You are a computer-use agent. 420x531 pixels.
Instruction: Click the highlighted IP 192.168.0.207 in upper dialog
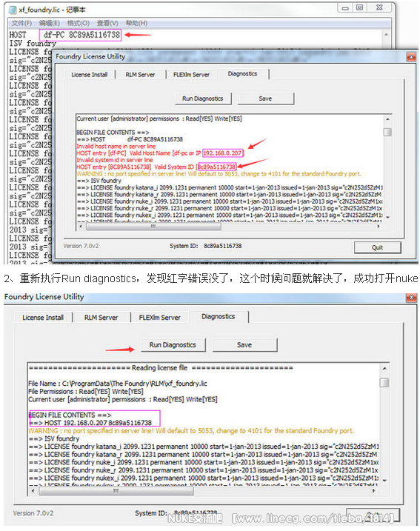222,153
